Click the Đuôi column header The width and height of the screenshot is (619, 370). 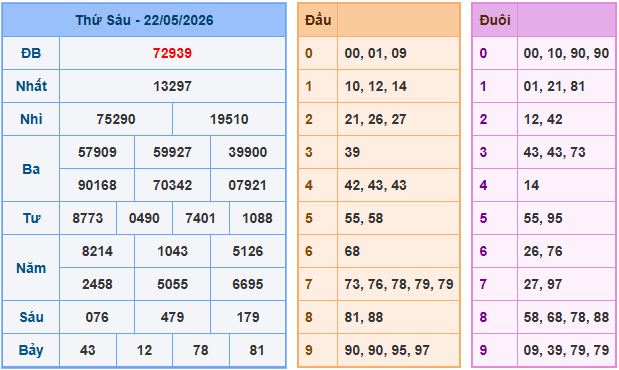point(495,20)
